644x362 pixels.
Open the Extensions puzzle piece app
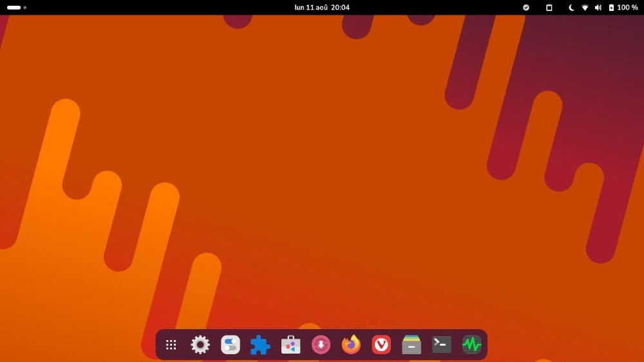(x=260, y=345)
